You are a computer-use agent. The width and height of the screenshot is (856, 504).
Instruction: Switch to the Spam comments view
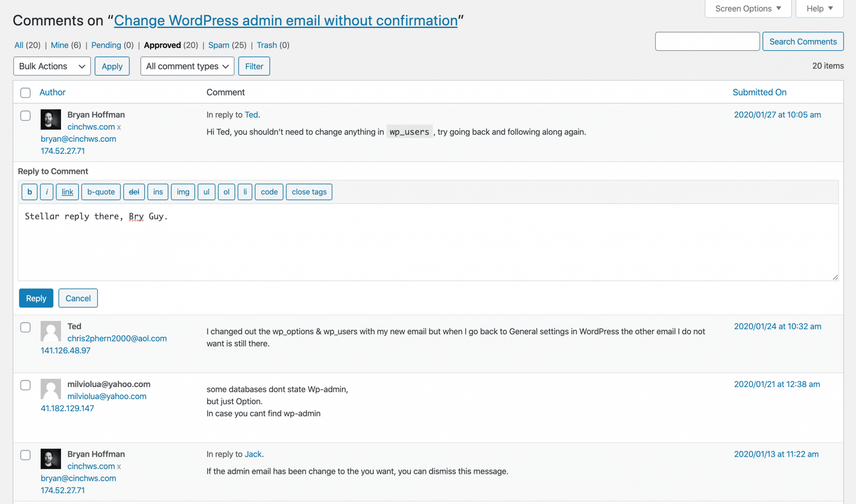tap(219, 45)
